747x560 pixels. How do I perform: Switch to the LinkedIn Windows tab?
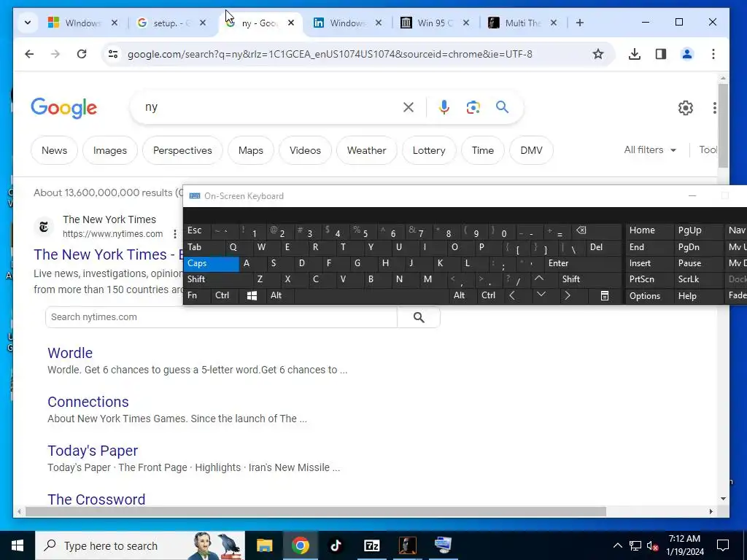tap(347, 23)
